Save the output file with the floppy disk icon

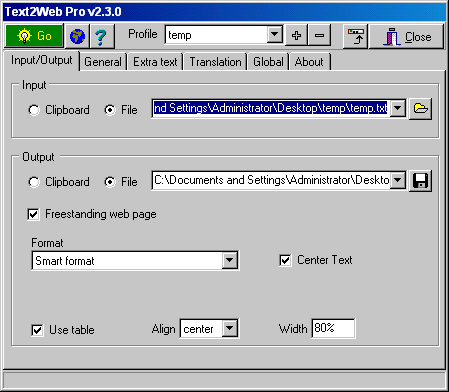coord(420,181)
